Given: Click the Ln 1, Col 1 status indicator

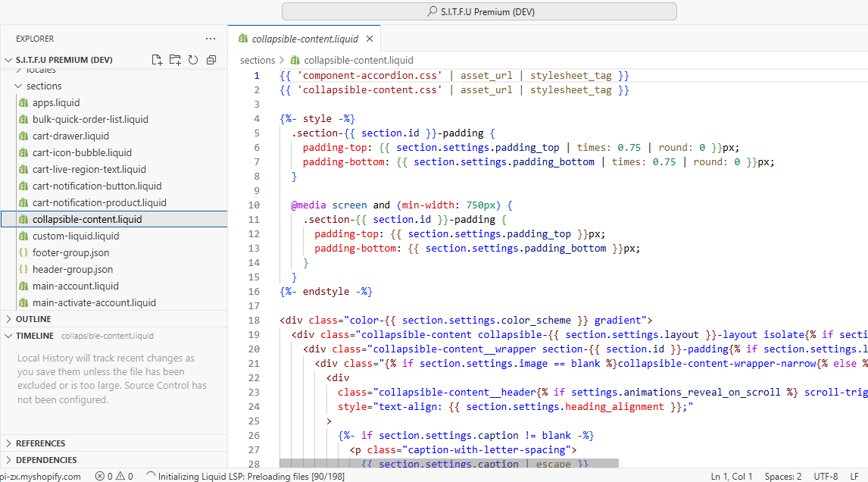Looking at the screenshot, I should pyautogui.click(x=732, y=477).
